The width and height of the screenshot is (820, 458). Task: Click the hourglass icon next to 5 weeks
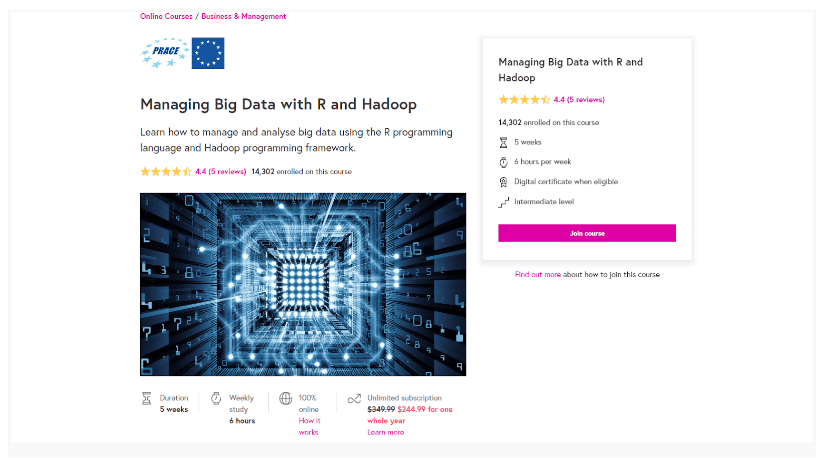504,142
